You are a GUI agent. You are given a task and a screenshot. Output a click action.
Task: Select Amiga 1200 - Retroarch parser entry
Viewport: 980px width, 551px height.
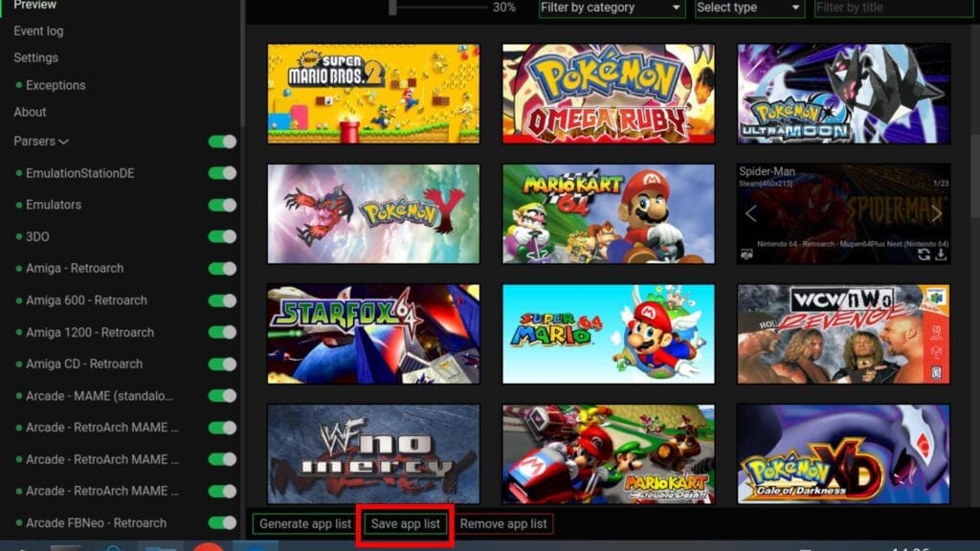(x=89, y=332)
